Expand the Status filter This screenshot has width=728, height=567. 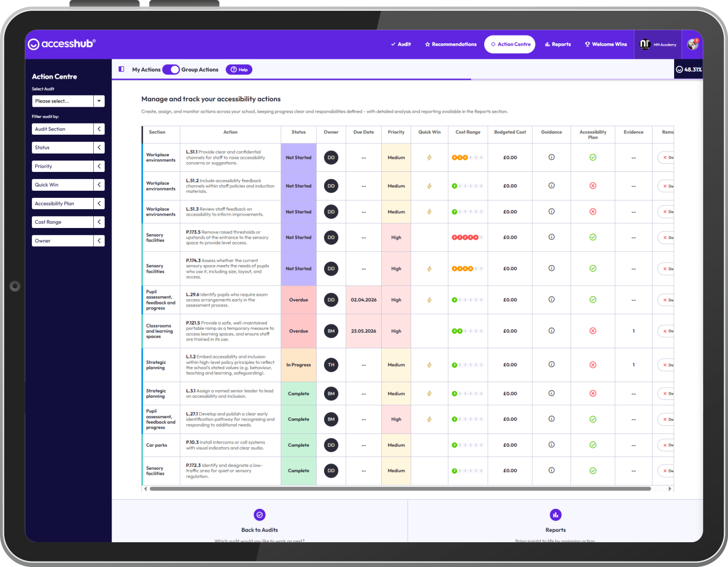(x=68, y=148)
